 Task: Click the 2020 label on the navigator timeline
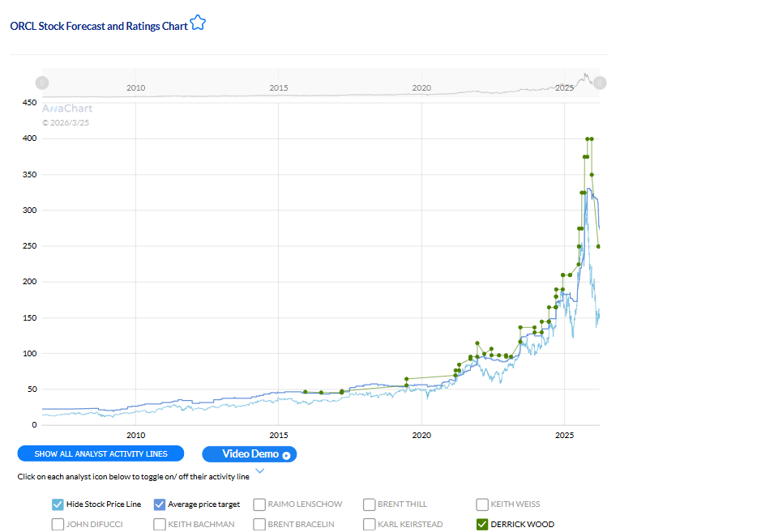tap(421, 87)
